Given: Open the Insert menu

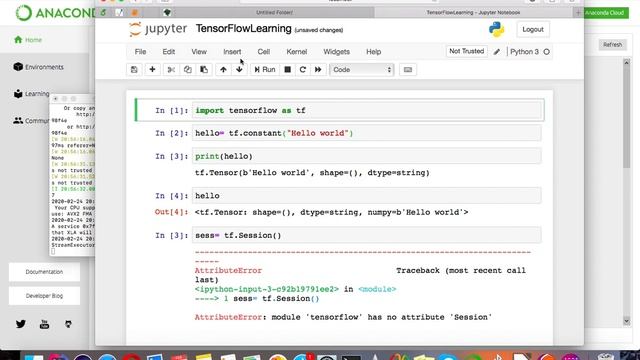Looking at the screenshot, I should point(232,52).
